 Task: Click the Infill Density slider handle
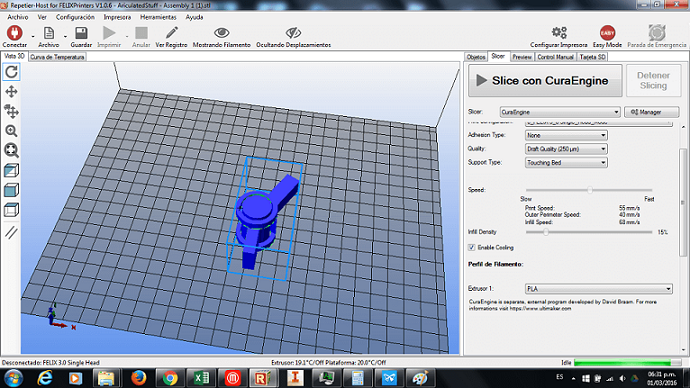[x=546, y=232]
